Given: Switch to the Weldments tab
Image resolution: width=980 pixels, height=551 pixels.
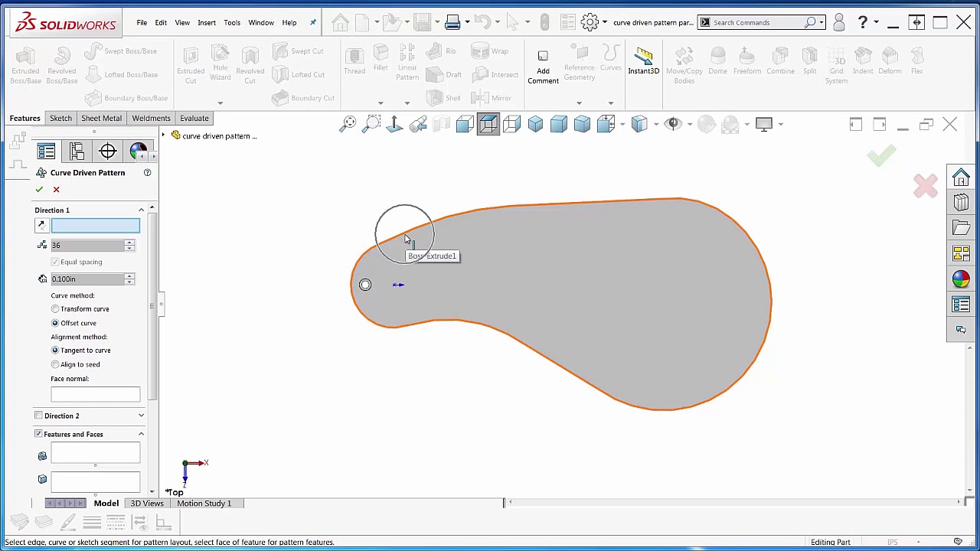Looking at the screenshot, I should [x=151, y=118].
